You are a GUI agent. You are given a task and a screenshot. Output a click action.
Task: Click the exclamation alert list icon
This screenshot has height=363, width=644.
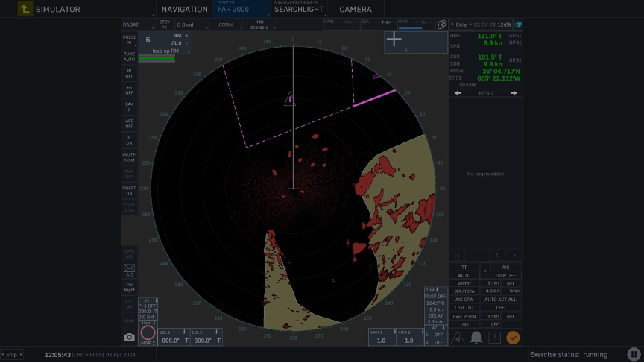point(494,338)
